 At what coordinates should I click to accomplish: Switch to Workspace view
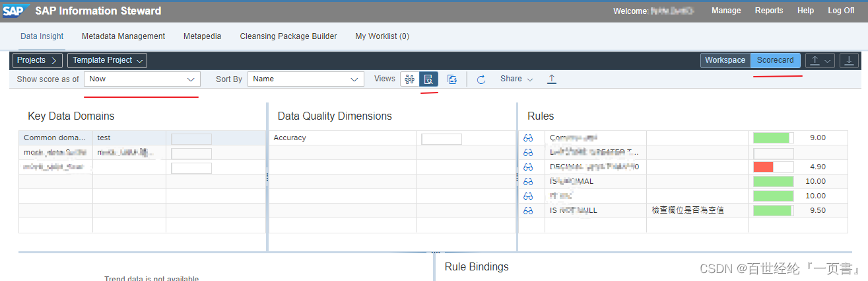[x=725, y=60]
